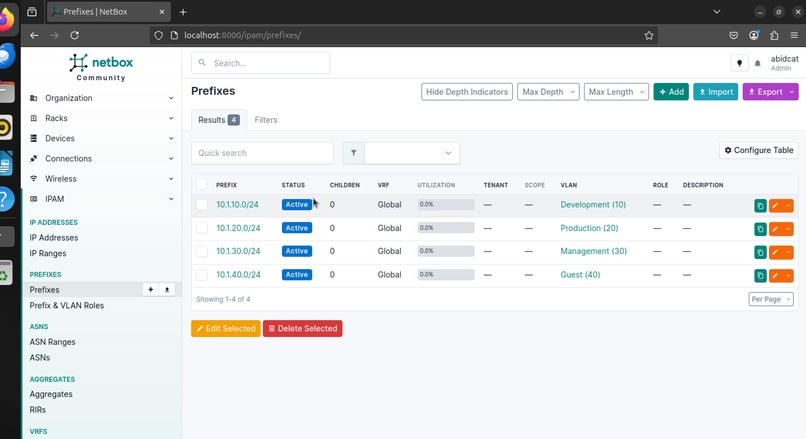The width and height of the screenshot is (806, 439).
Task: Click the Configure Table button
Action: coord(759,150)
